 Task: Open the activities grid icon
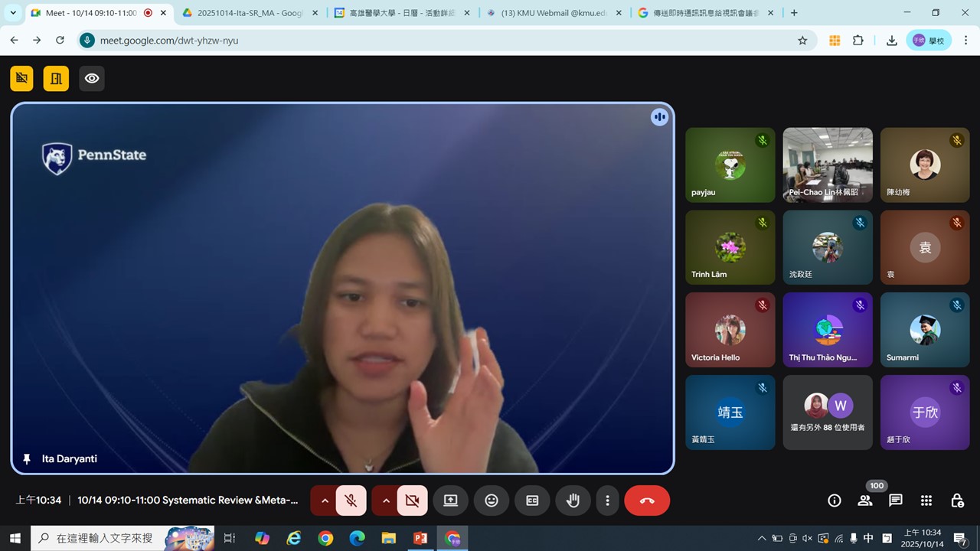pyautogui.click(x=926, y=500)
